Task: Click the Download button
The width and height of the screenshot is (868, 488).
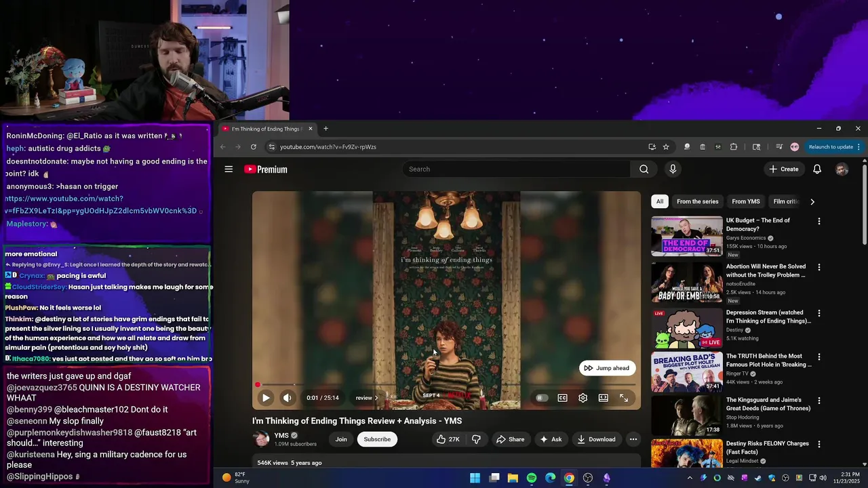Action: 596,439
